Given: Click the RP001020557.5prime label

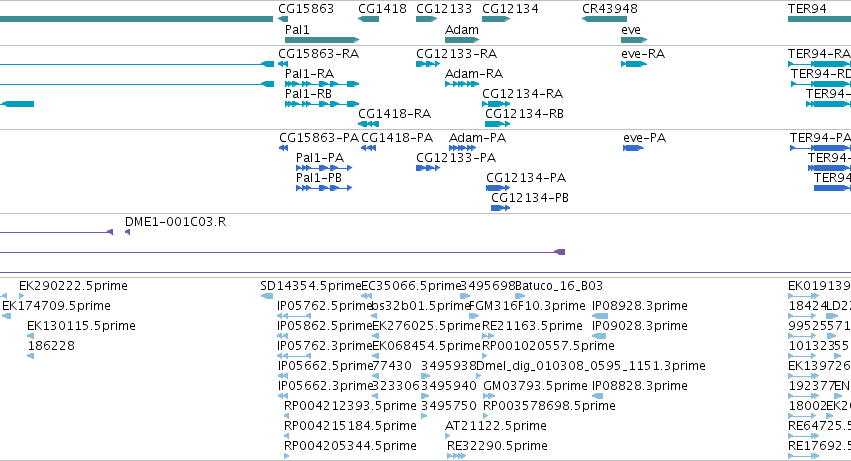Looking at the screenshot, I should (548, 346).
